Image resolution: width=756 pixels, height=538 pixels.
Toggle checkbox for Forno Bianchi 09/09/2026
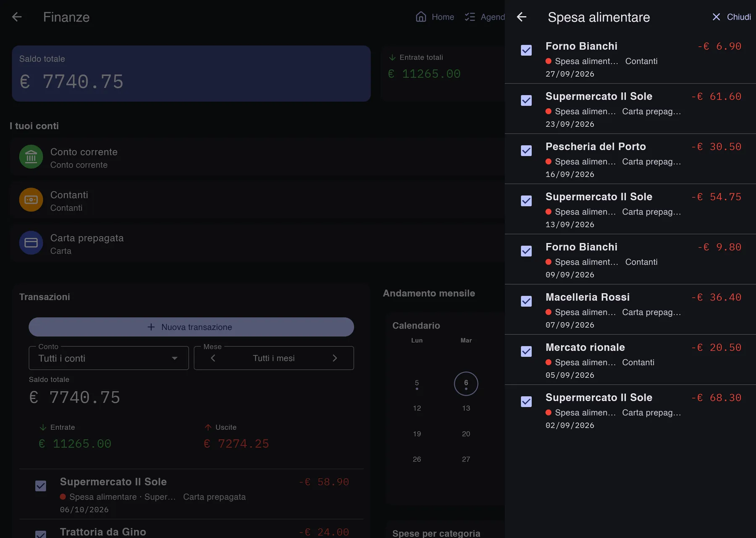tap(526, 251)
